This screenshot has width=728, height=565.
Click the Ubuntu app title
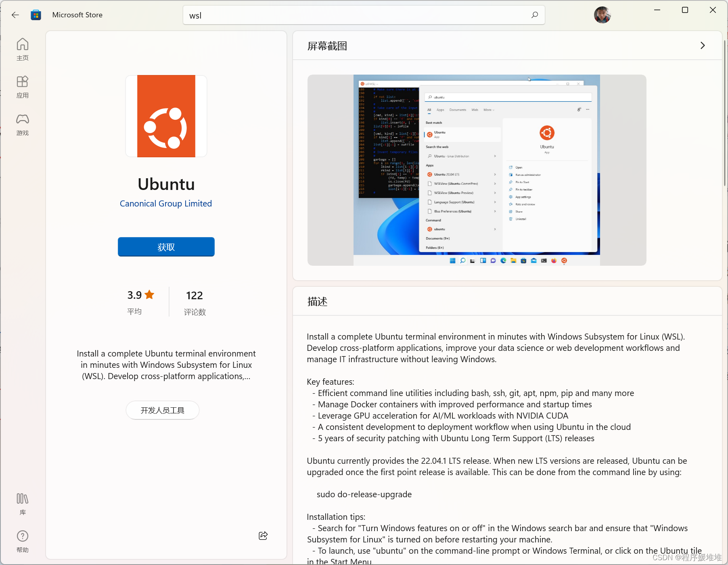[166, 184]
